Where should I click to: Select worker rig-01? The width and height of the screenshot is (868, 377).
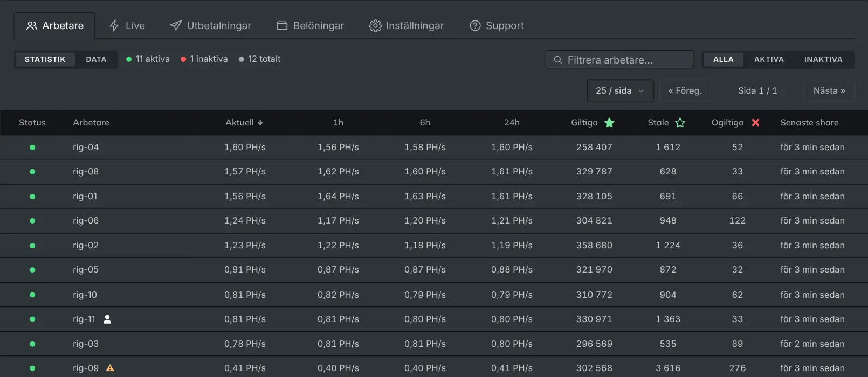click(85, 196)
